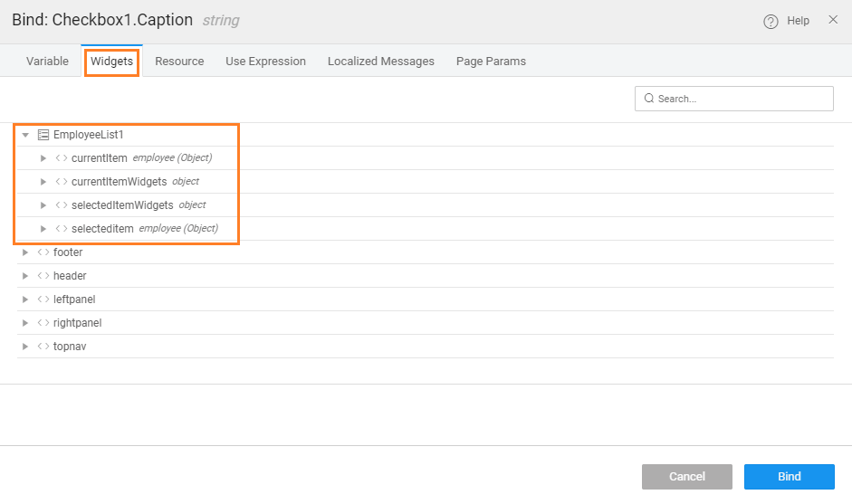Expand the selecteditem employee node arrow
Screen dimensions: 852x504
click(x=43, y=229)
